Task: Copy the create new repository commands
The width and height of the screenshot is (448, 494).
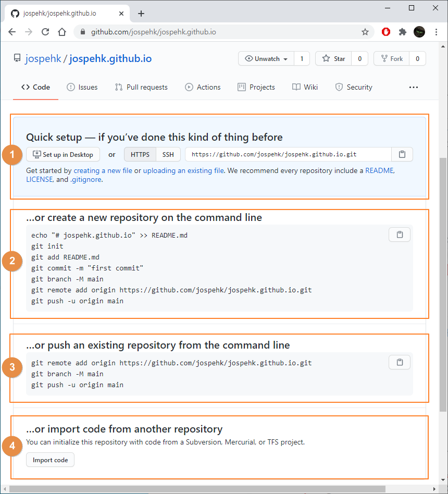Action: tap(400, 234)
